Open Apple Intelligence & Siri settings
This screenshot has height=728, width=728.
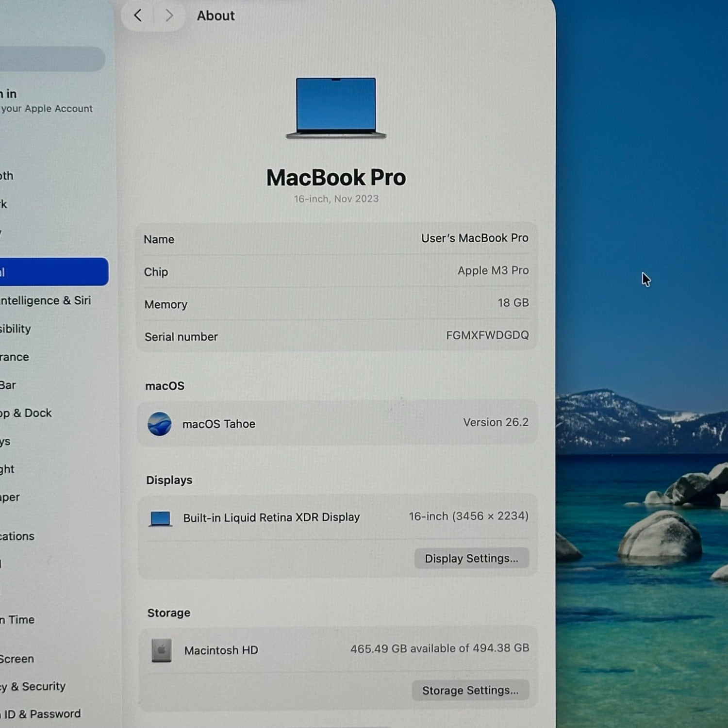46,300
